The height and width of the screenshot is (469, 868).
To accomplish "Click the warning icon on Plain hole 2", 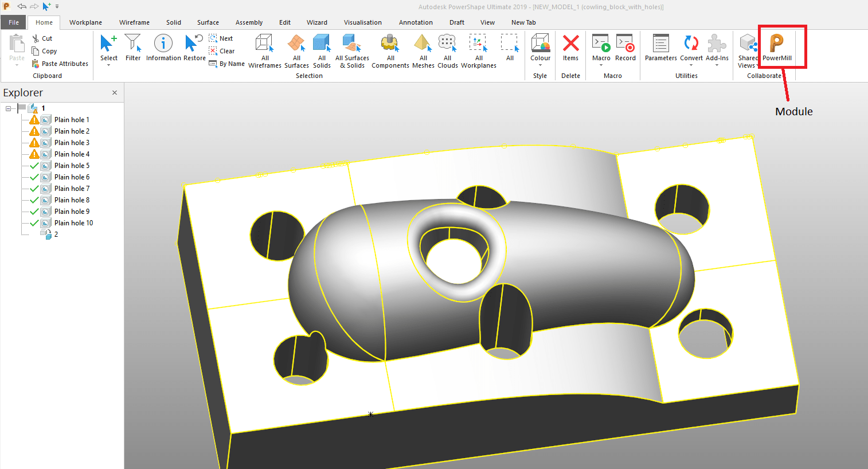I will tap(35, 131).
